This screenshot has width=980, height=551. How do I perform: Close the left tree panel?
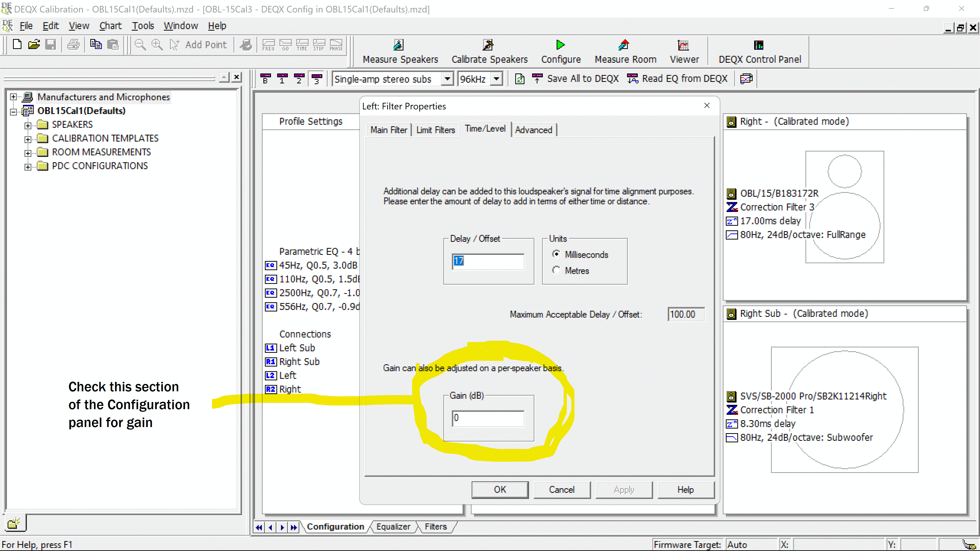(x=237, y=77)
